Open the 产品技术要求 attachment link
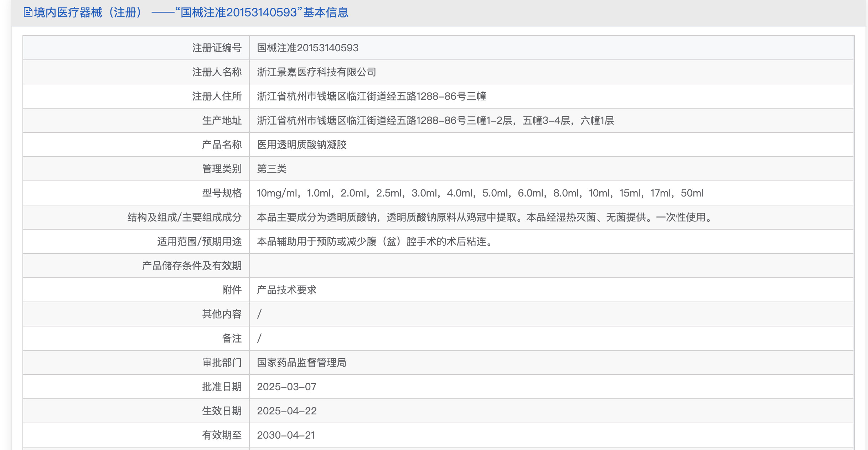The width and height of the screenshot is (868, 450). click(x=286, y=290)
